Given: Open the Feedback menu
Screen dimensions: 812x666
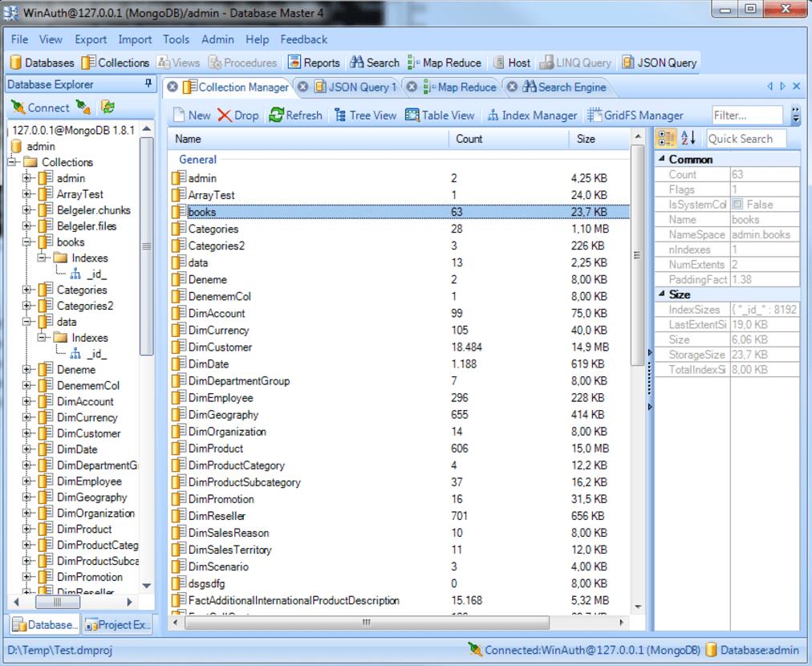Looking at the screenshot, I should (x=304, y=39).
